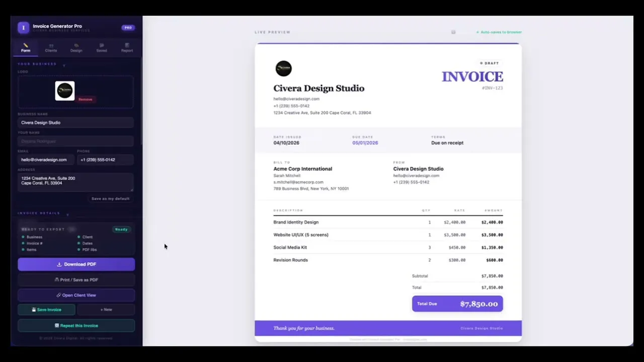Click the Revision Rounds line item
Screen dimensions: 644x362
tap(388, 260)
